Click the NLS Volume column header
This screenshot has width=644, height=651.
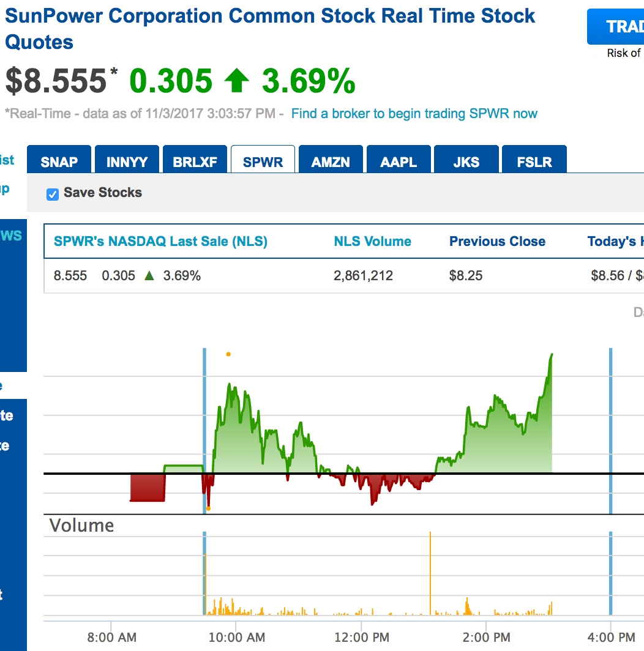(x=373, y=241)
